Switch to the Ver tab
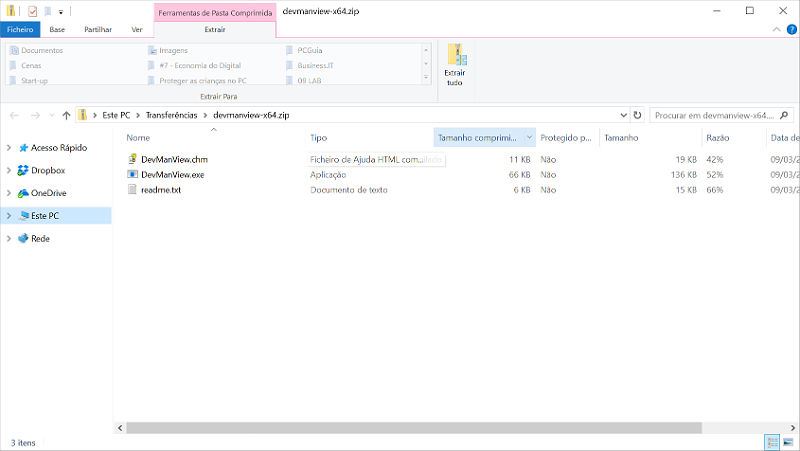 (137, 30)
